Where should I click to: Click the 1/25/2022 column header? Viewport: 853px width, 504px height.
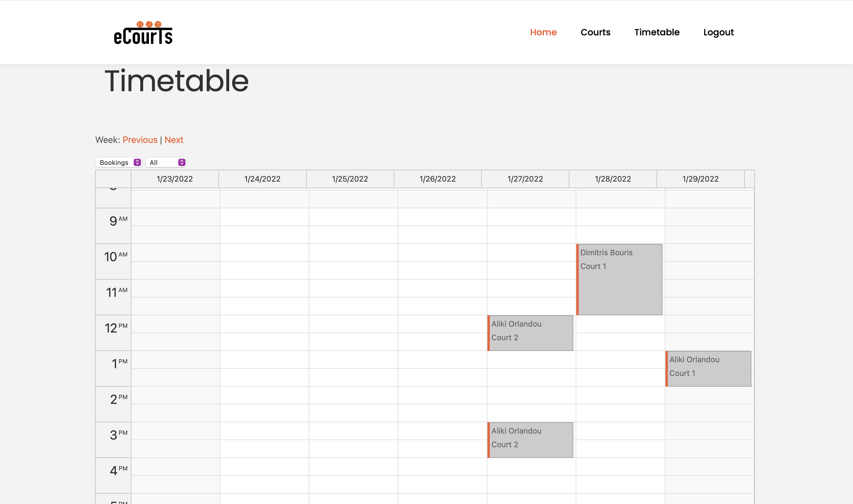click(x=350, y=179)
